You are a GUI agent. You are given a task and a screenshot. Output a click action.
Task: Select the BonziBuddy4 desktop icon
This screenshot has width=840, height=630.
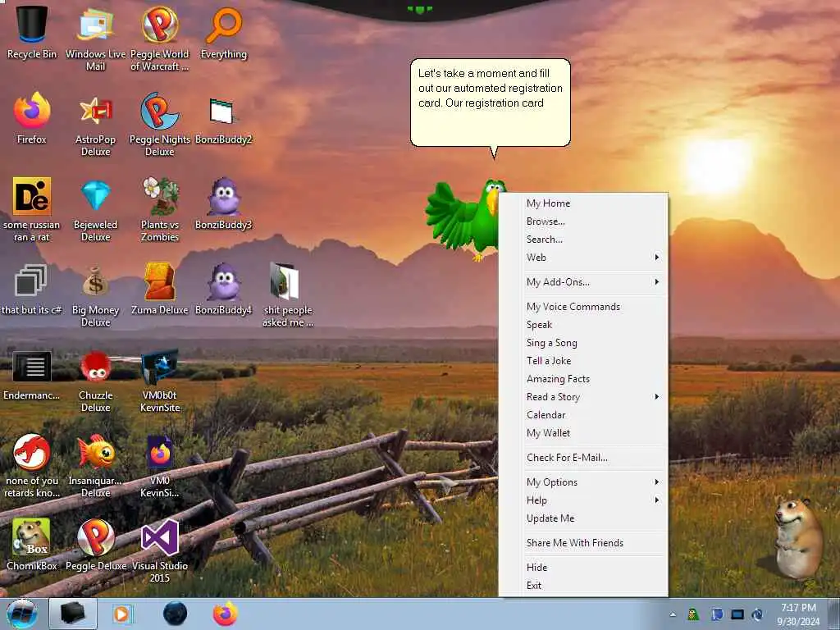[223, 288]
